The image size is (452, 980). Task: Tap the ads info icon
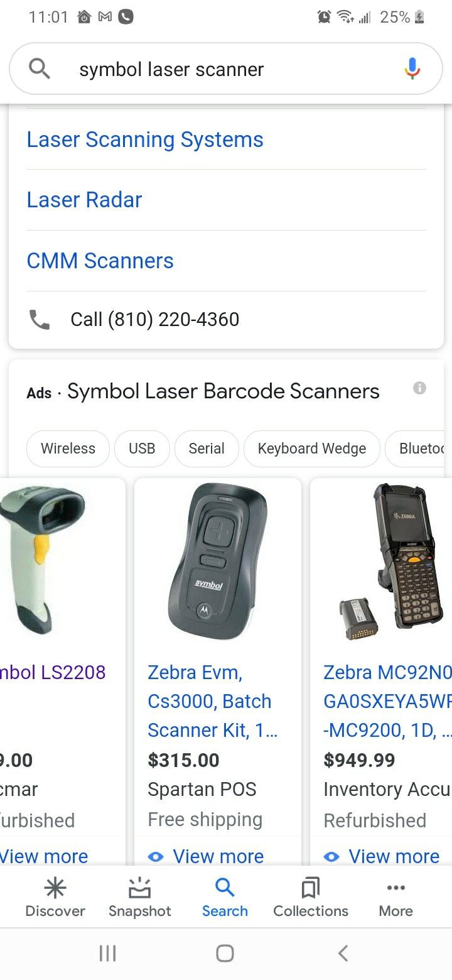tap(419, 388)
